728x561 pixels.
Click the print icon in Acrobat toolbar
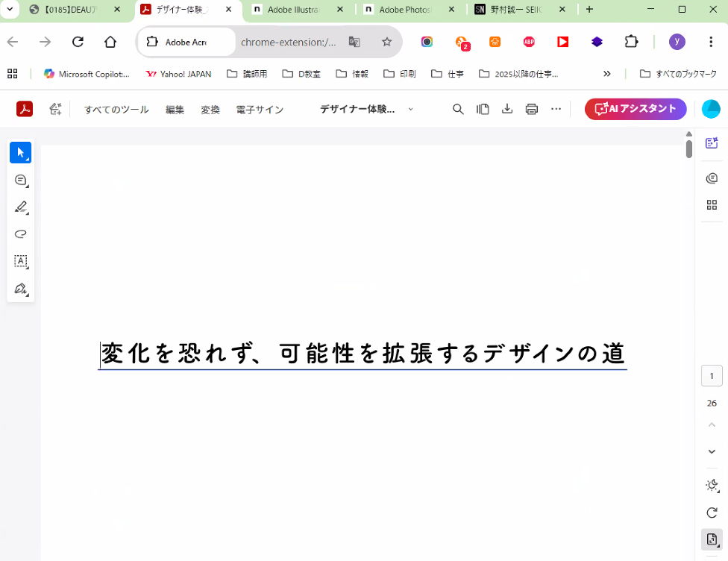[x=531, y=109]
